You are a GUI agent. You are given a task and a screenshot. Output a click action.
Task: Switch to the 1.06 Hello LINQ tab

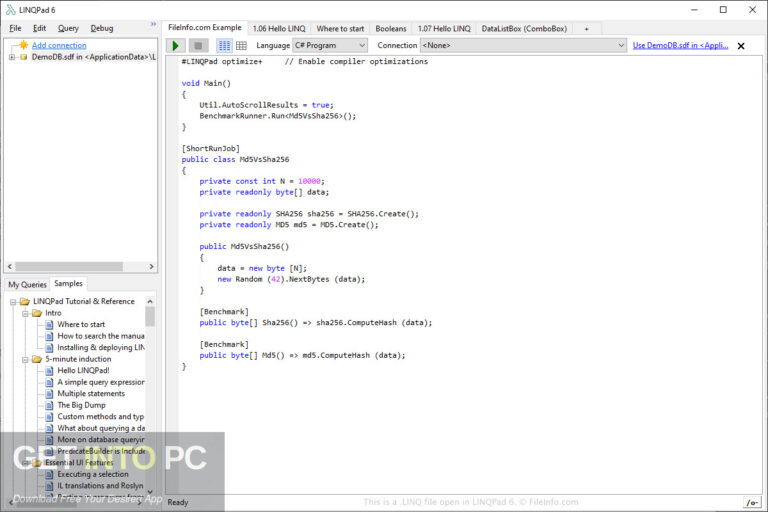pos(279,28)
